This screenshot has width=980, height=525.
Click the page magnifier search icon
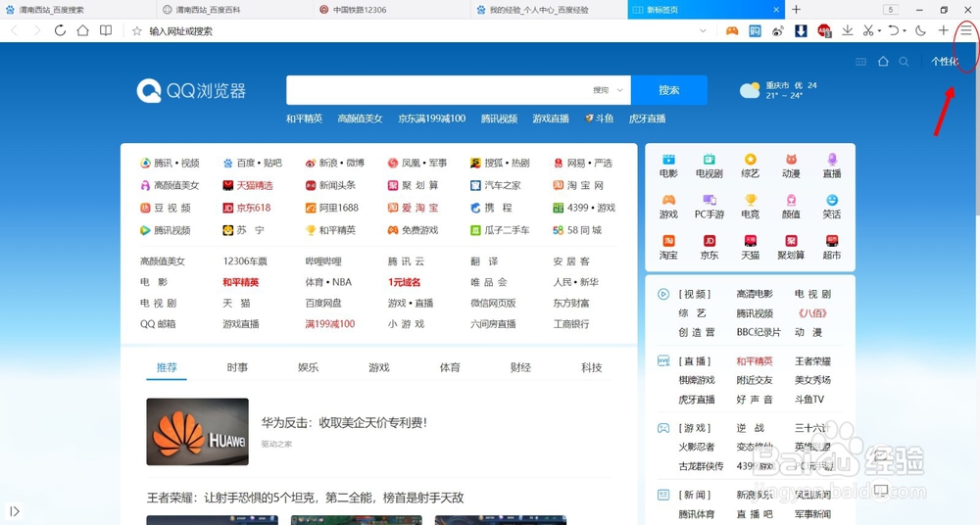(904, 62)
